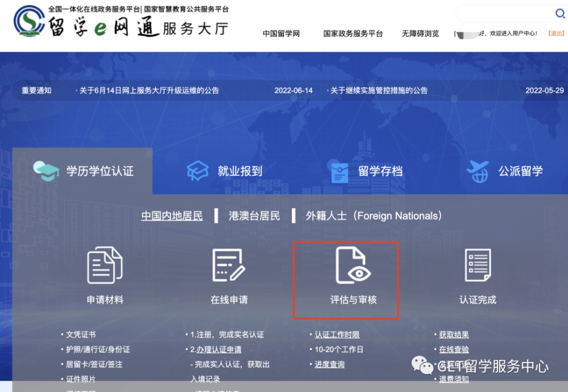Screen dimensions: 568x392
Task: Open notice 关于继续实施管控措施的公告
Action: click(379, 91)
